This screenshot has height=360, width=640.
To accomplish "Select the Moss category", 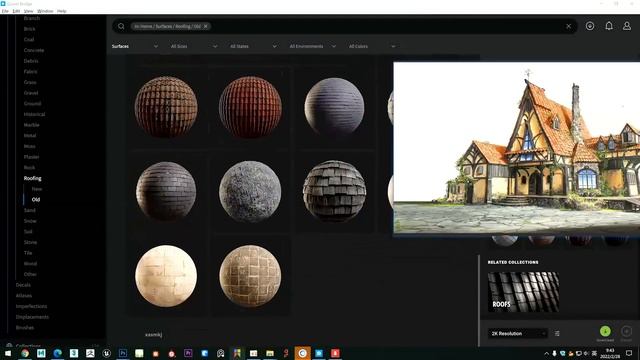I will tap(29, 146).
